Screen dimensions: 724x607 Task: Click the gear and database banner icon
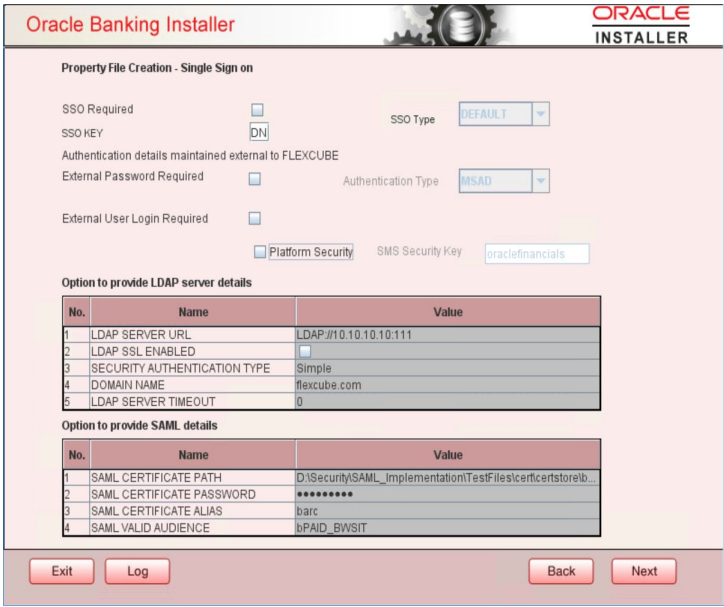coord(452,25)
